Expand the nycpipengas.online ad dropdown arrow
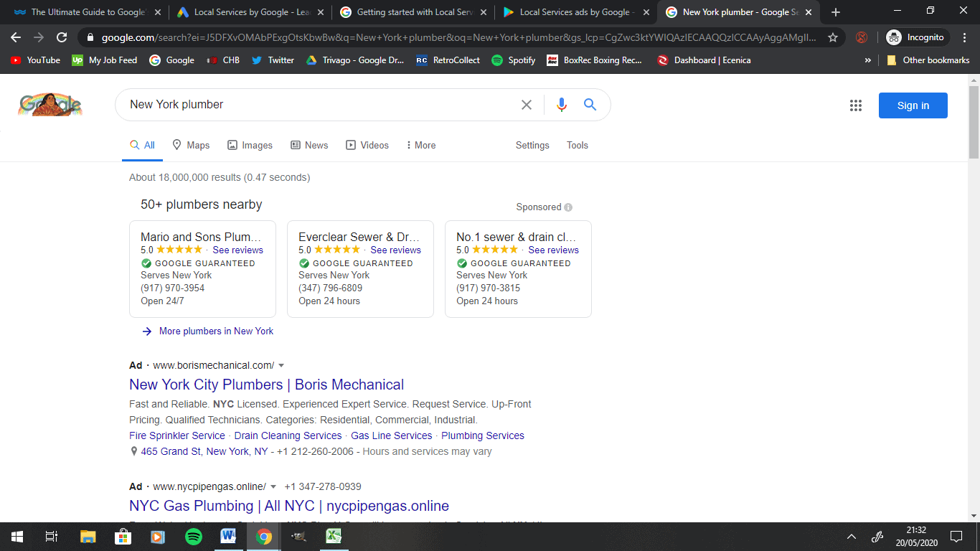 tap(273, 486)
